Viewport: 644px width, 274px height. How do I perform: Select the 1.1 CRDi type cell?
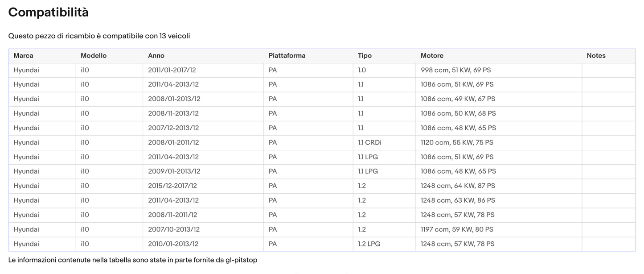pos(369,143)
